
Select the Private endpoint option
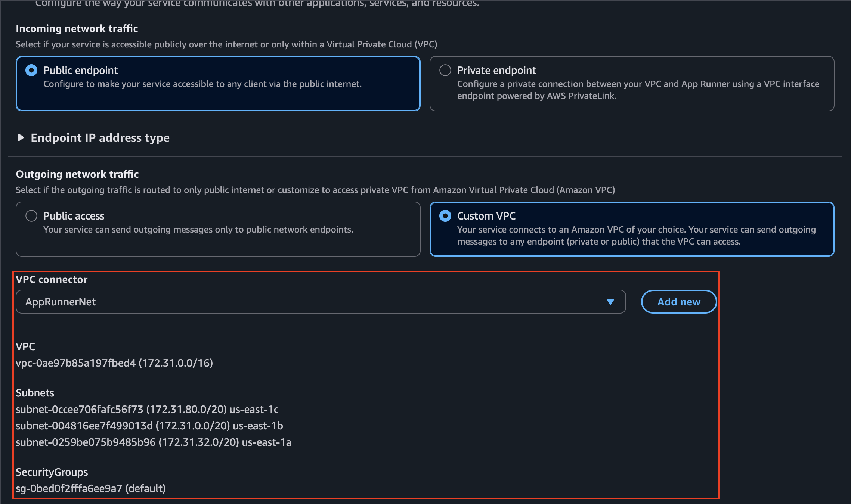tap(445, 70)
